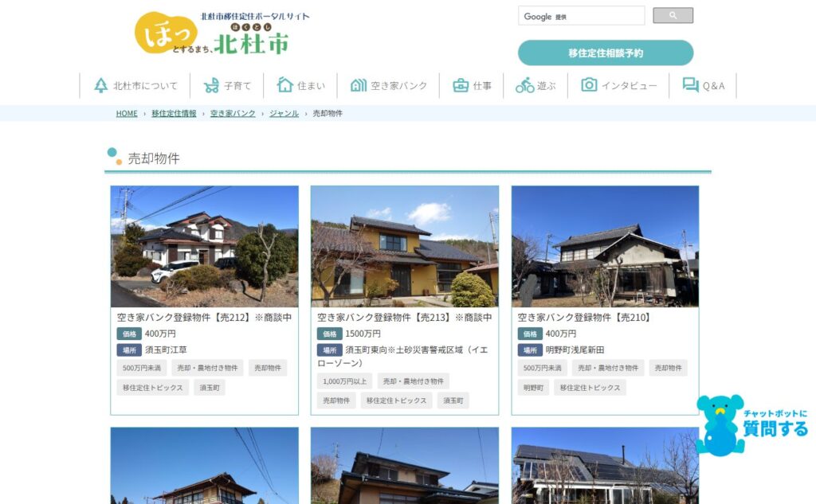Click the search magnifier button
816x504 pixels.
tap(673, 16)
